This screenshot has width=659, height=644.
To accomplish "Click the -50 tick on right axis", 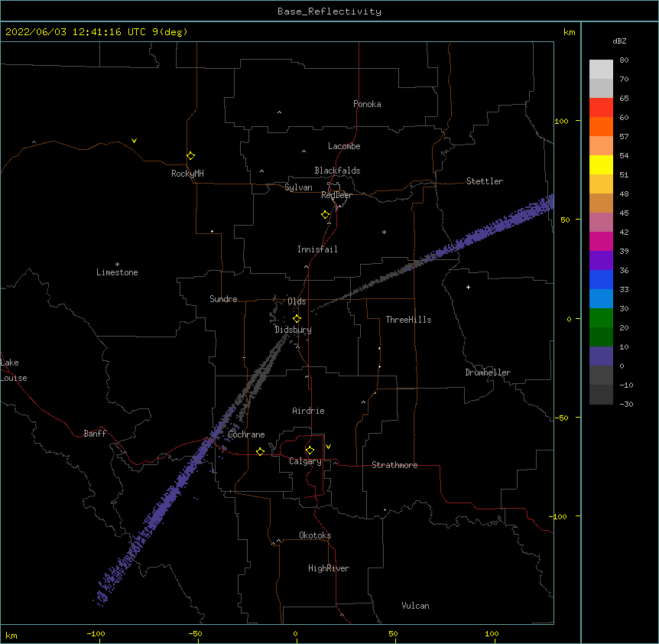I will coord(561,418).
